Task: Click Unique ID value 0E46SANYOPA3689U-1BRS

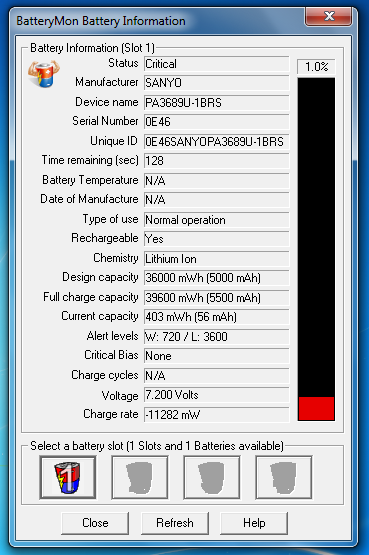Action: 217,142
